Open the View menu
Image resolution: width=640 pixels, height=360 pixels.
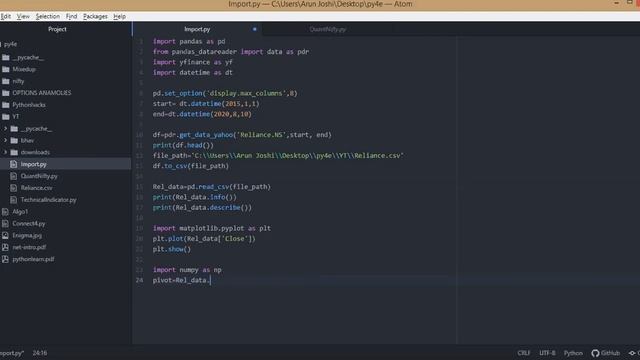[x=23, y=16]
